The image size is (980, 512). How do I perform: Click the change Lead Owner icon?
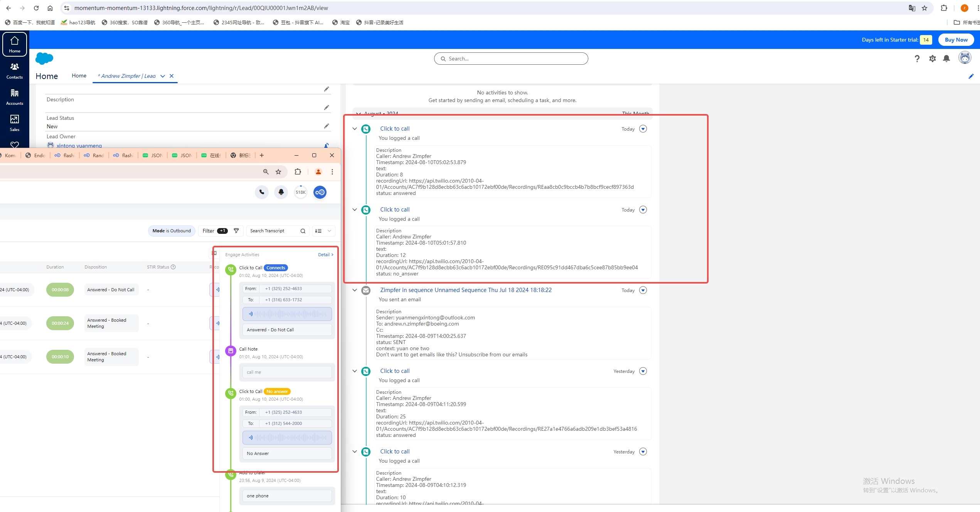click(x=327, y=145)
